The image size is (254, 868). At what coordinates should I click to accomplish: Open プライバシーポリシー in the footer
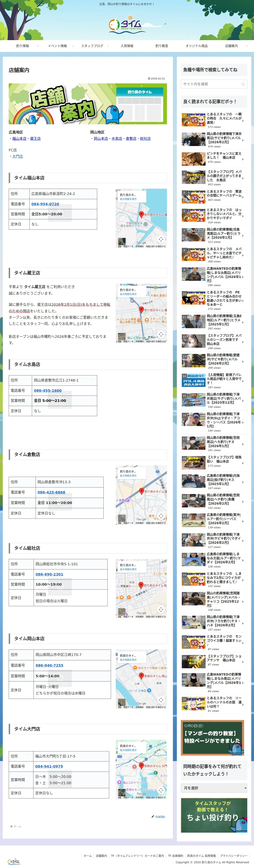point(234,856)
